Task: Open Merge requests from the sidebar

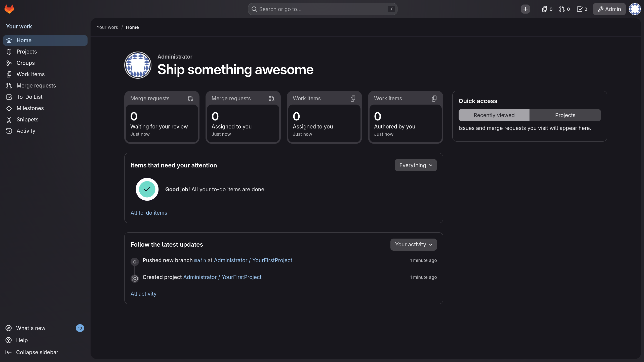Action: pyautogui.click(x=45, y=86)
